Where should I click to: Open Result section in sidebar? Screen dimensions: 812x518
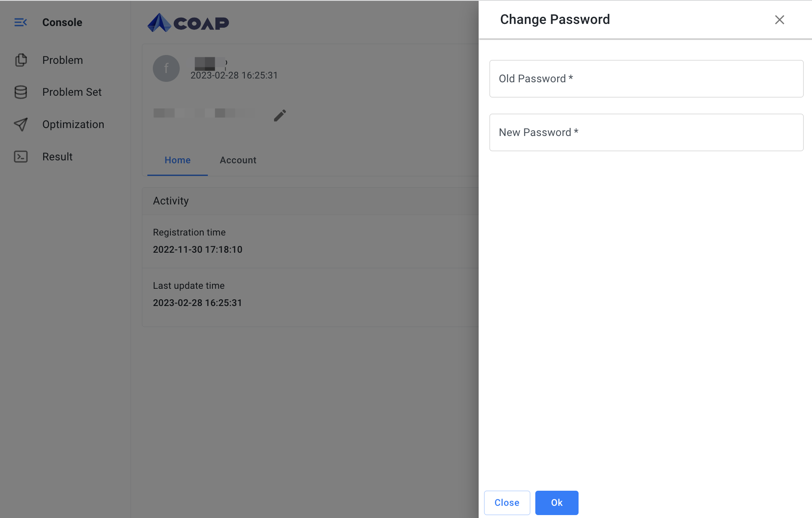(x=58, y=157)
